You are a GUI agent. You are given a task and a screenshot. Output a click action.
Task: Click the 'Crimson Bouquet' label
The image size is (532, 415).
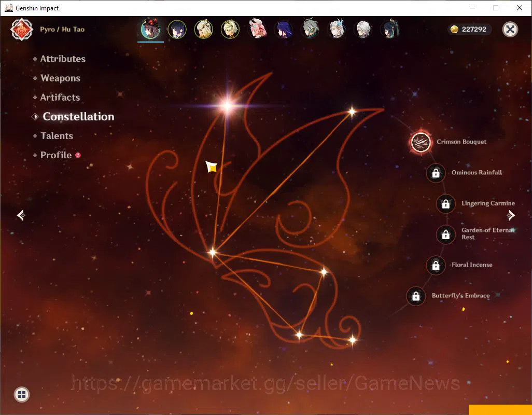click(461, 142)
